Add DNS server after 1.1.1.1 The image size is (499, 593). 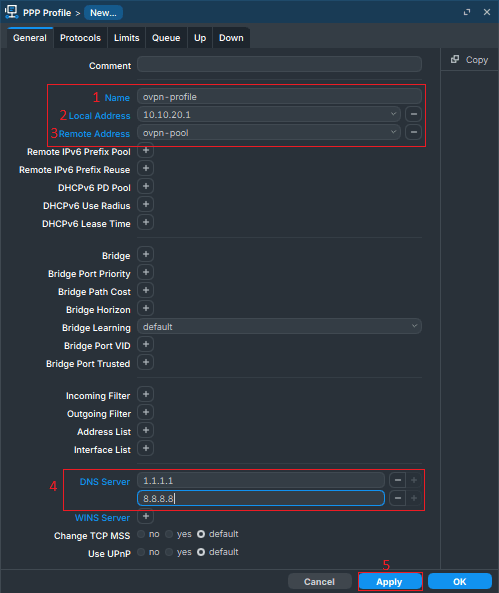(x=414, y=480)
